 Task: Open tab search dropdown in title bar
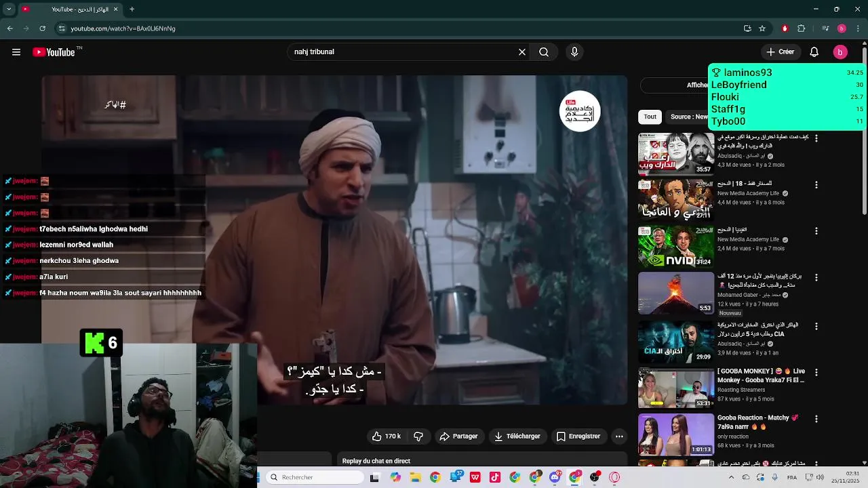tap(9, 9)
